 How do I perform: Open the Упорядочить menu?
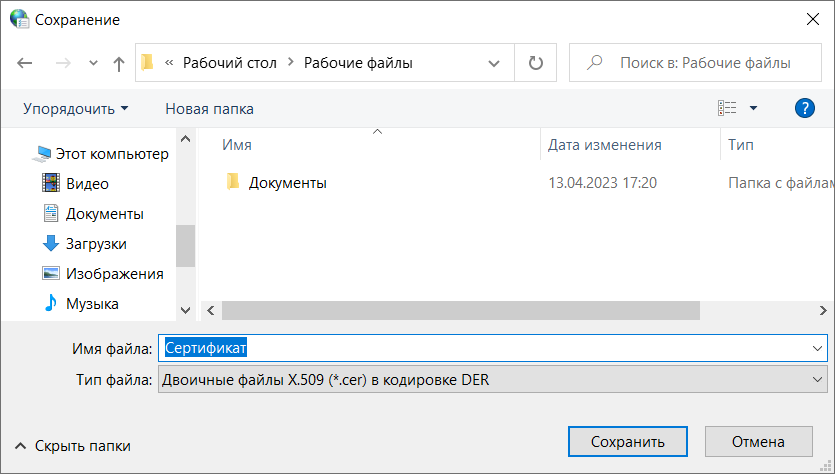click(x=76, y=108)
